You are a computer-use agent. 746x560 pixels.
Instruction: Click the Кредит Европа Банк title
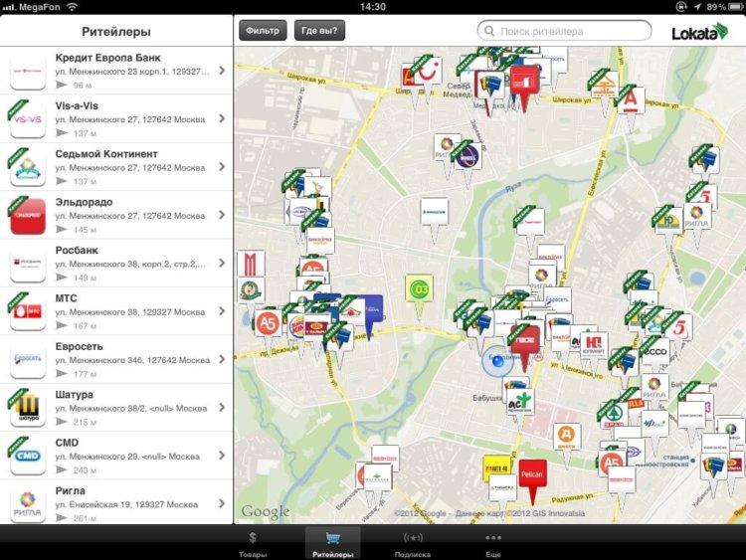pos(108,58)
